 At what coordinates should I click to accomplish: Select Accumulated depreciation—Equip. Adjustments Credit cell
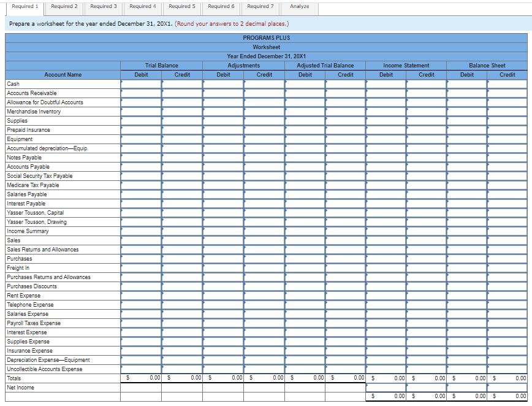pyautogui.click(x=264, y=148)
